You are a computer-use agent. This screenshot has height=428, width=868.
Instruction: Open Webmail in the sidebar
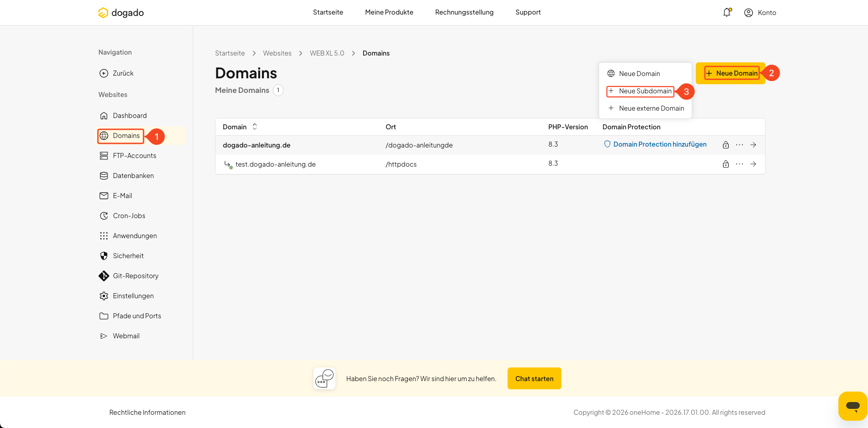[119, 336]
